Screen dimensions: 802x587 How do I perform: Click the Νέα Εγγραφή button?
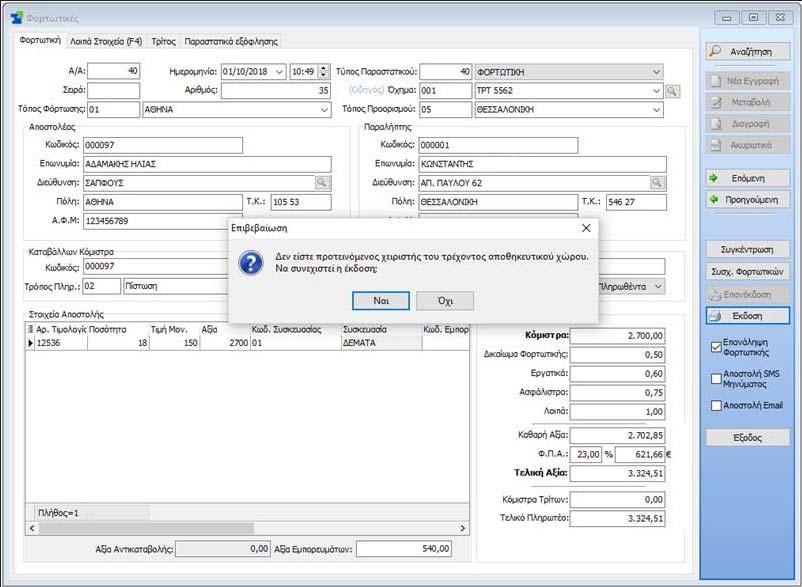pyautogui.click(x=748, y=81)
